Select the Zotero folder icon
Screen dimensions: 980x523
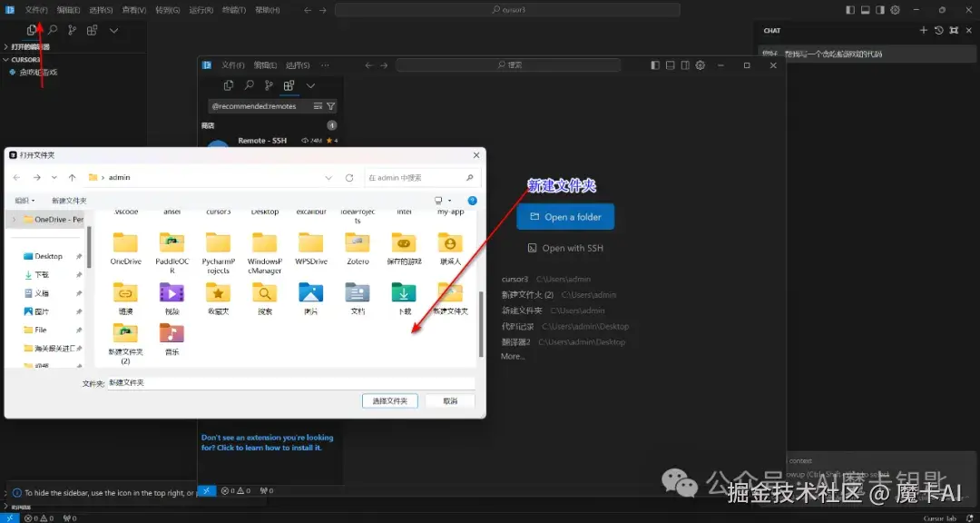click(x=358, y=242)
